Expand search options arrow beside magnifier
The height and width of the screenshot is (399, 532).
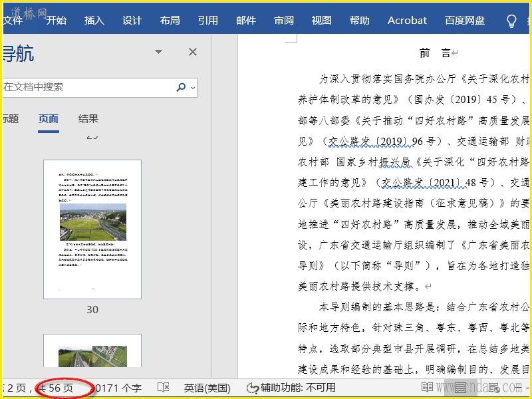click(x=193, y=88)
